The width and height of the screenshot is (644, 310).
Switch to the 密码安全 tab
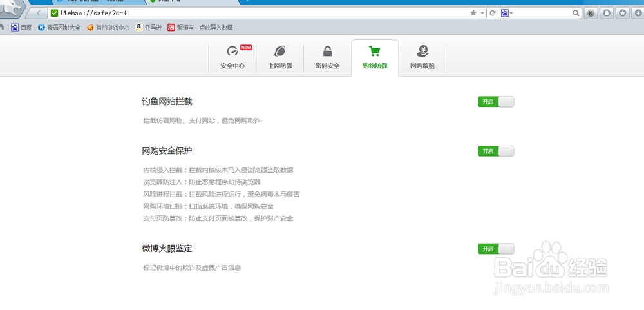pos(327,58)
